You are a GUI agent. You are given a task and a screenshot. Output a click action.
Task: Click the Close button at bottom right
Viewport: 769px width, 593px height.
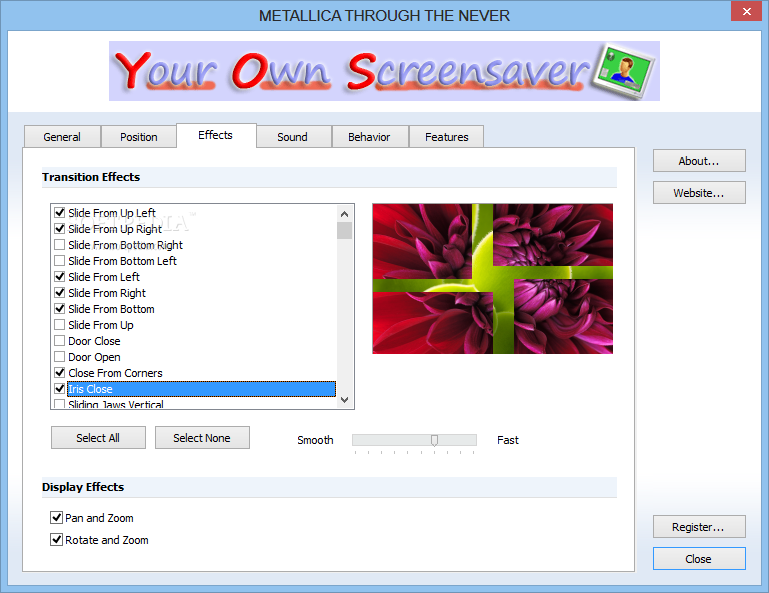pyautogui.click(x=699, y=559)
